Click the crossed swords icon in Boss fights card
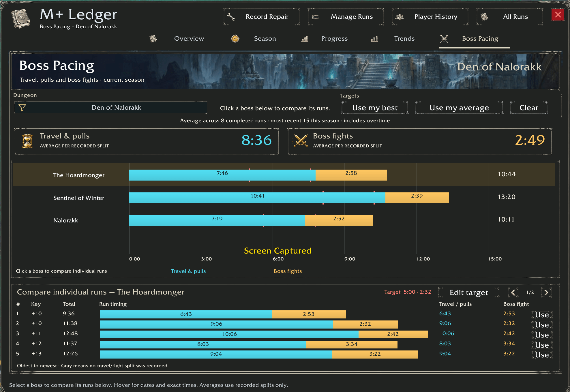 301,141
